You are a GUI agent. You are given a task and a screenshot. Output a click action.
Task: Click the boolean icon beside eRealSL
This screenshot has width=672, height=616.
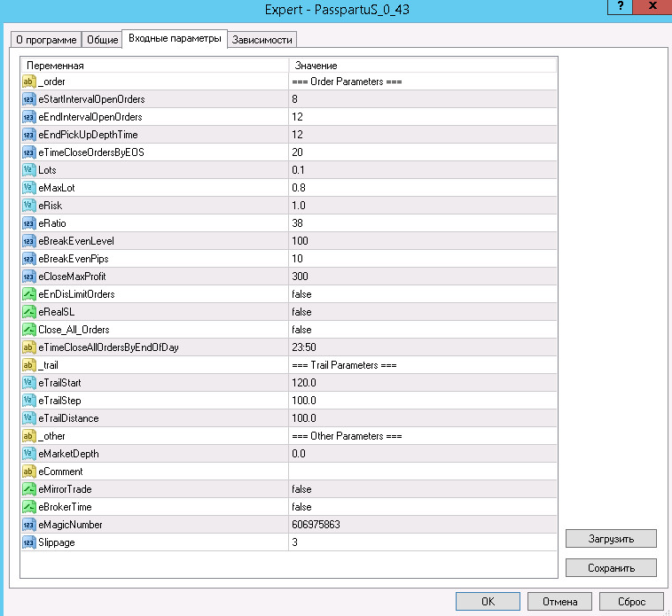coord(28,312)
